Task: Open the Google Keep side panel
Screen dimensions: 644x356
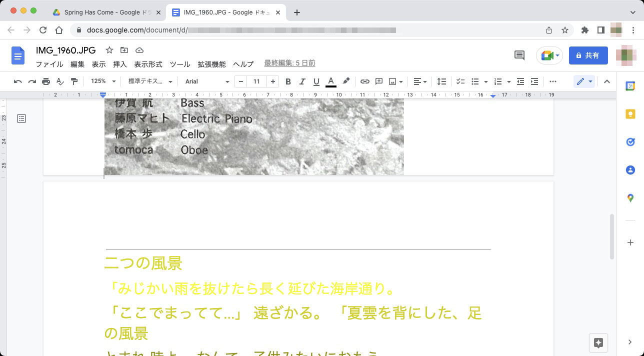Action: point(630,114)
